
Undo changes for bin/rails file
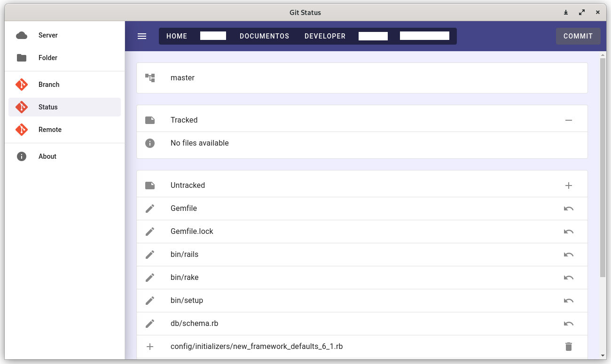pyautogui.click(x=569, y=254)
